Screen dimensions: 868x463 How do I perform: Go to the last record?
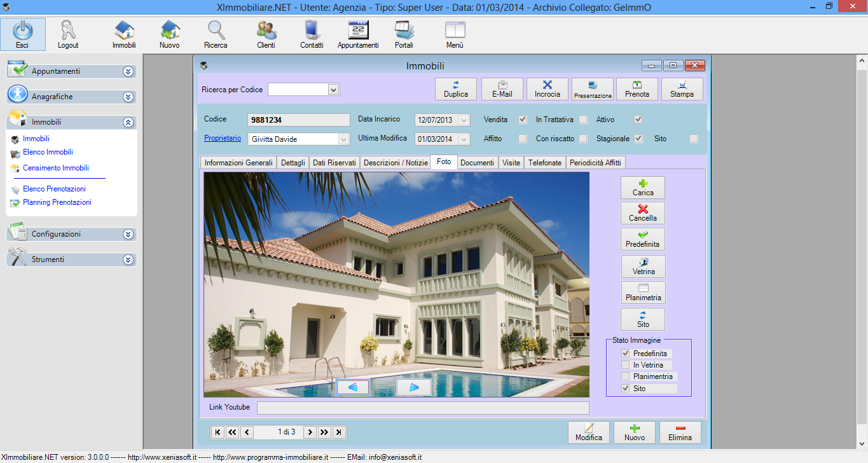[x=340, y=432]
